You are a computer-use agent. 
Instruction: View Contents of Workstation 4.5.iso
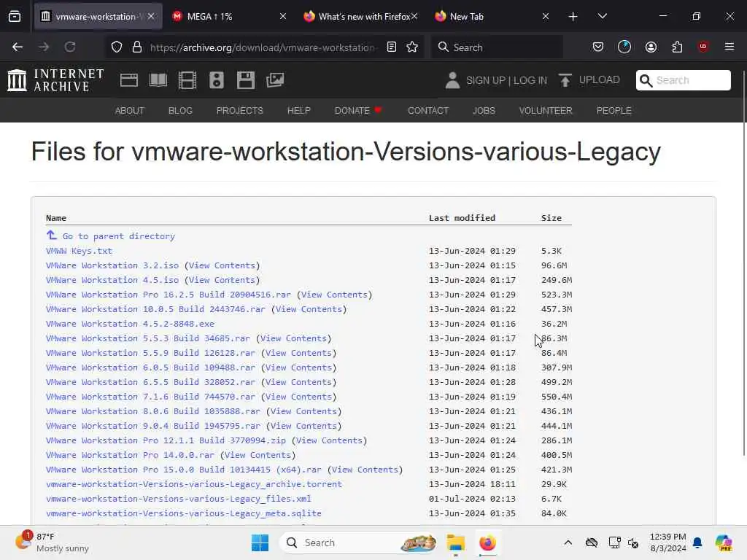coord(222,280)
